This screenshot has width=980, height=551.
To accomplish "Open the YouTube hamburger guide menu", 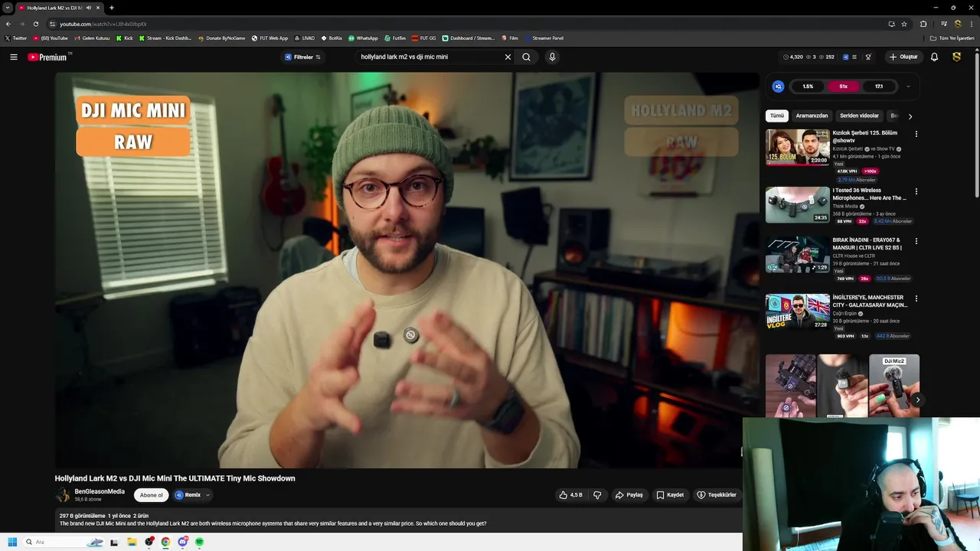I will coord(13,57).
